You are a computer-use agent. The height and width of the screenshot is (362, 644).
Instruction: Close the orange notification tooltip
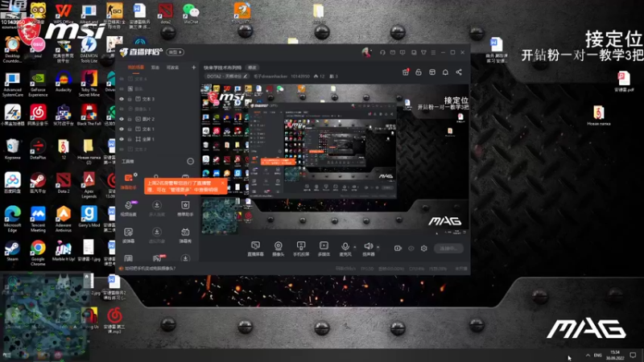pos(223,183)
